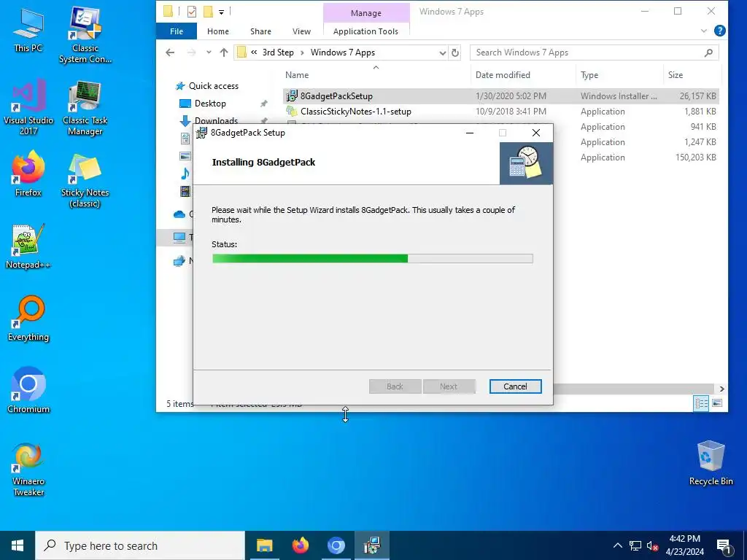Launch Notepad++ desktop shortcut
This screenshot has width=747, height=560.
click(28, 246)
